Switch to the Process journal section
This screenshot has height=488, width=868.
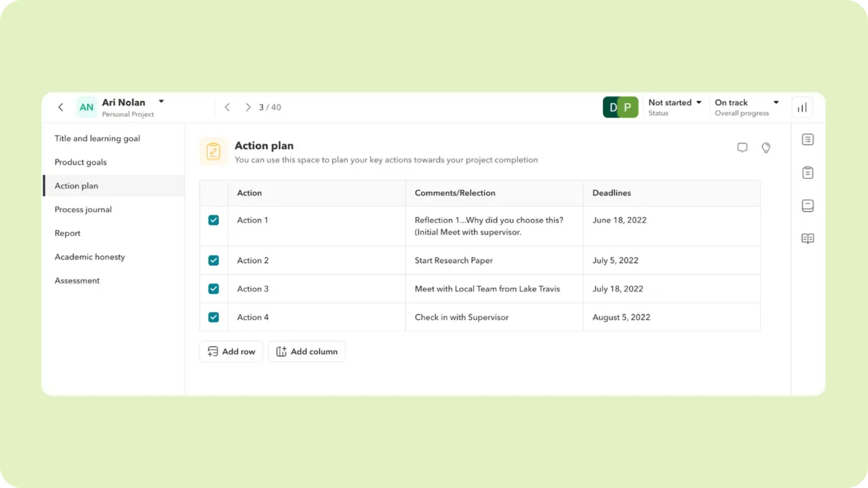(83, 209)
